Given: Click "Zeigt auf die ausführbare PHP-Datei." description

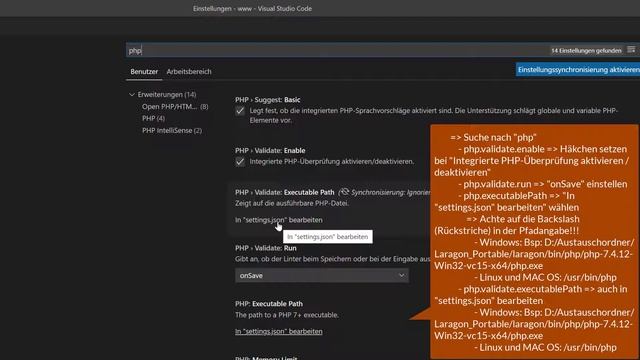Looking at the screenshot, I should (292, 203).
